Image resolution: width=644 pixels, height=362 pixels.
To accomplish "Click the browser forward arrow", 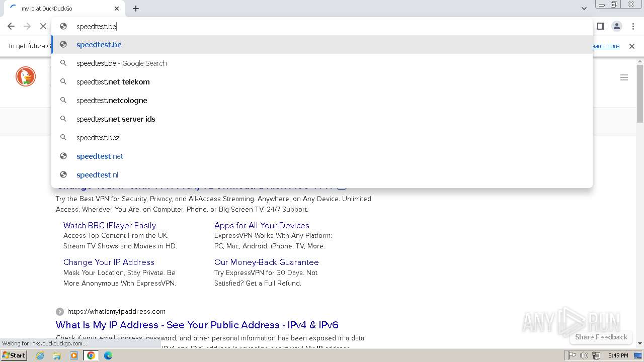I will pos(27,26).
